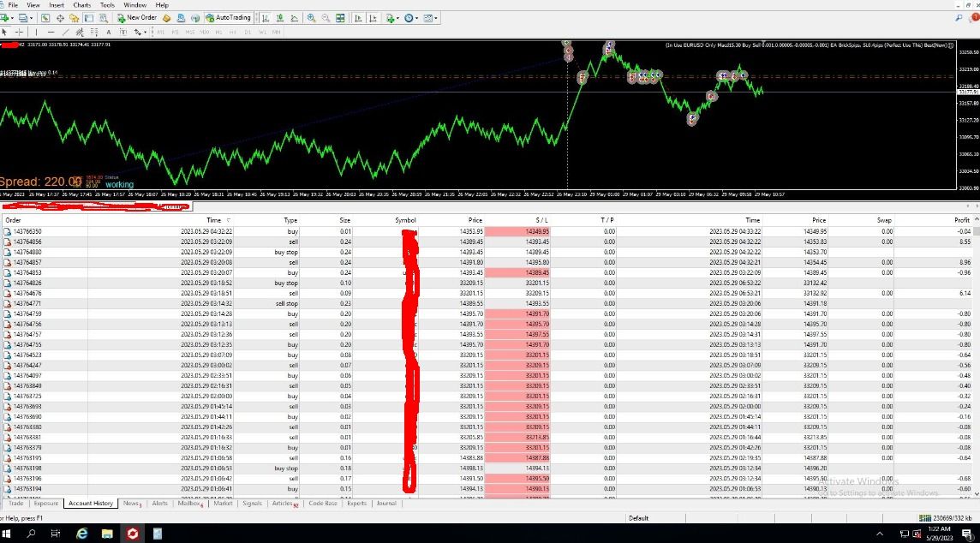Draw a vertical line tool
This screenshot has height=543, width=980.
tap(36, 32)
